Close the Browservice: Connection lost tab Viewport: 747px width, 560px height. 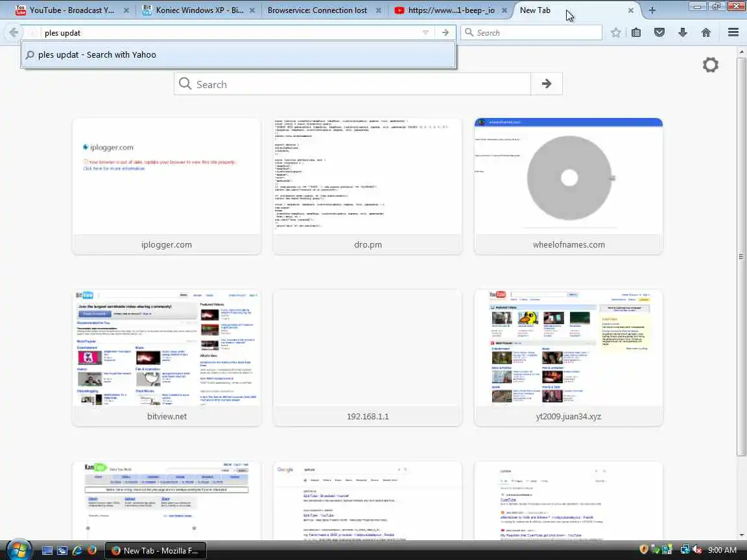tap(378, 10)
